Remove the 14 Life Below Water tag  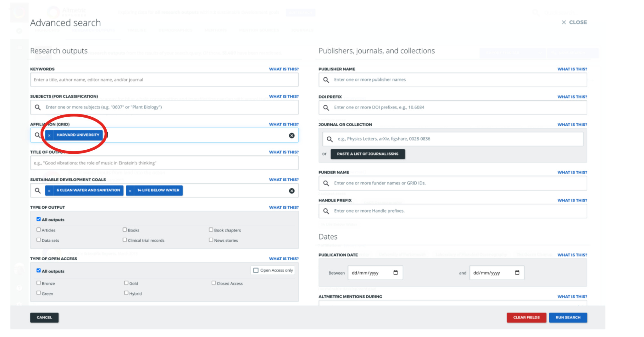[130, 191]
